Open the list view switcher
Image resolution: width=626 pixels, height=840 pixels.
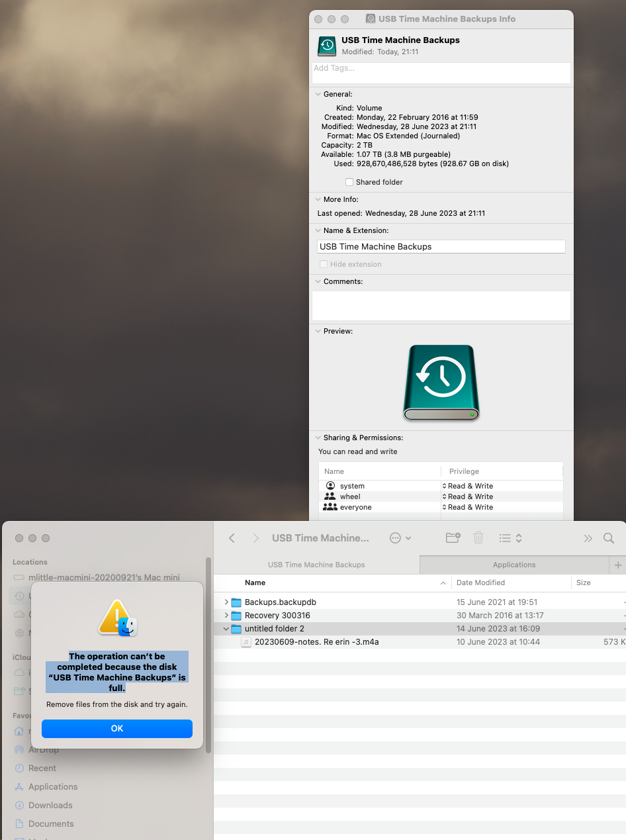[x=510, y=538]
